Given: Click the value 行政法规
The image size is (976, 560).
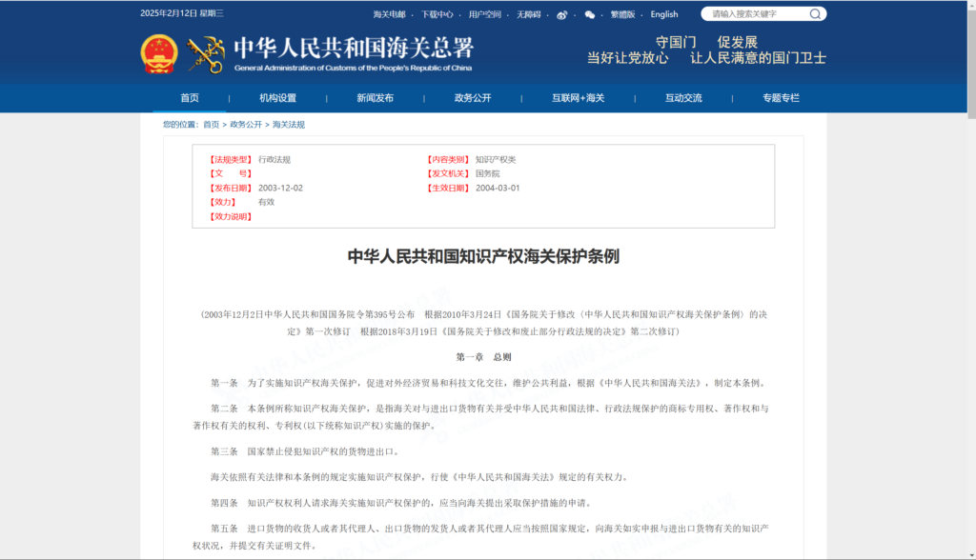Looking at the screenshot, I should click(274, 159).
